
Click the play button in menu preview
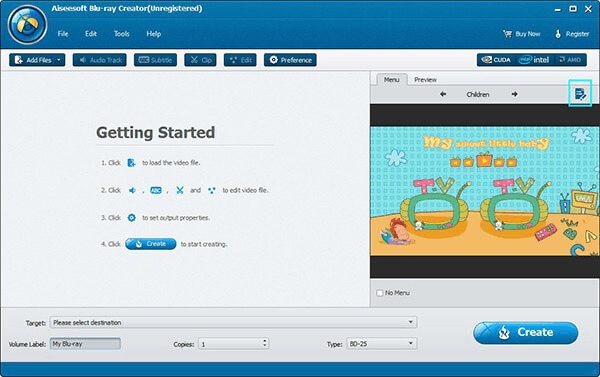click(x=484, y=160)
